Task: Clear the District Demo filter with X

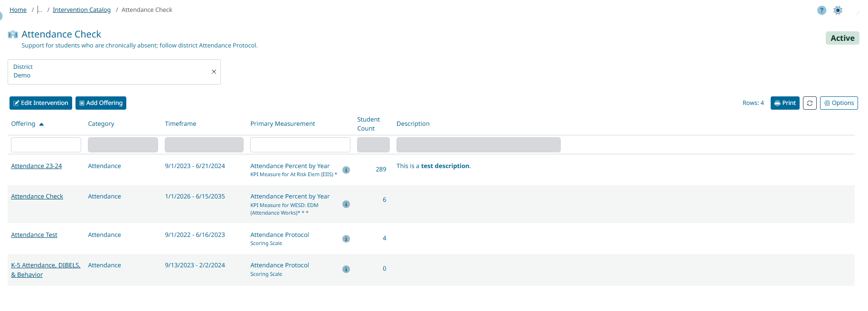Action: pos(214,72)
